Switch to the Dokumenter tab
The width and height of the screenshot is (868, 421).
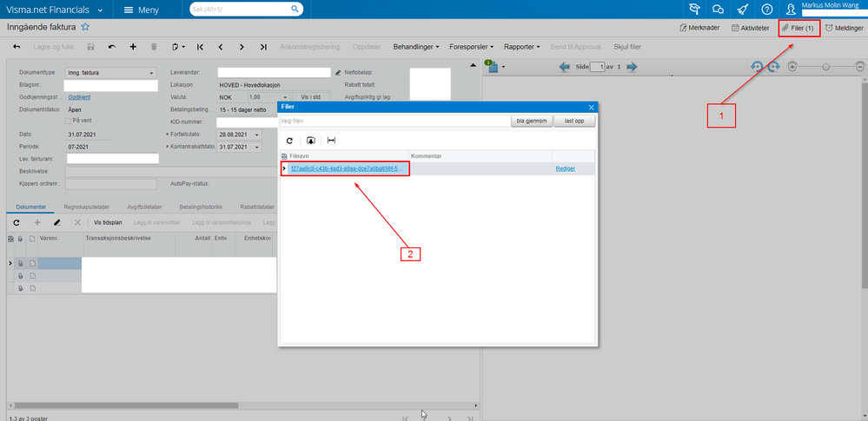pyautogui.click(x=31, y=207)
